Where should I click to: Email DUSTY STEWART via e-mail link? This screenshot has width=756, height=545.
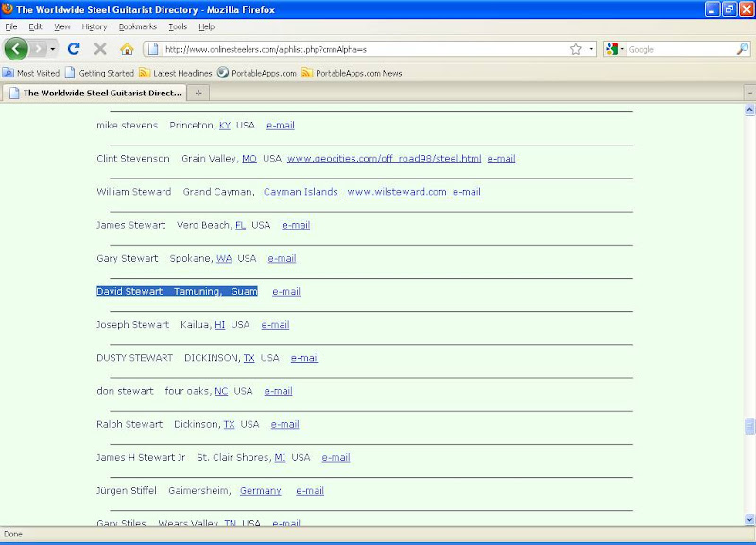(304, 358)
